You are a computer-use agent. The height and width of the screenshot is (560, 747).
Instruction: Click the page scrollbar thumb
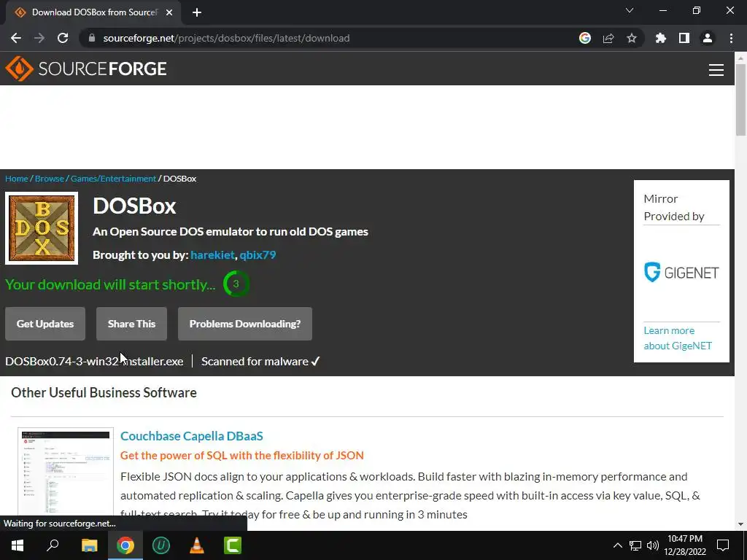741,100
